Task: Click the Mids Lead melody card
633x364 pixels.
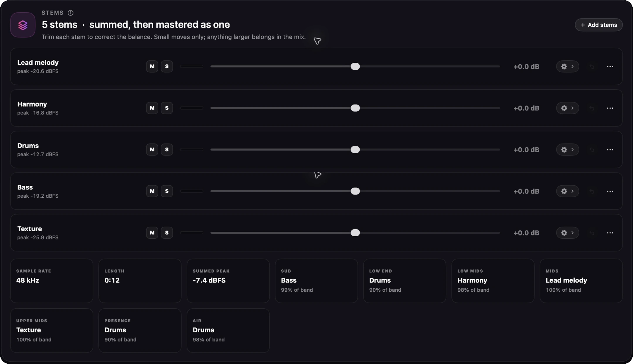Action: coord(581,281)
